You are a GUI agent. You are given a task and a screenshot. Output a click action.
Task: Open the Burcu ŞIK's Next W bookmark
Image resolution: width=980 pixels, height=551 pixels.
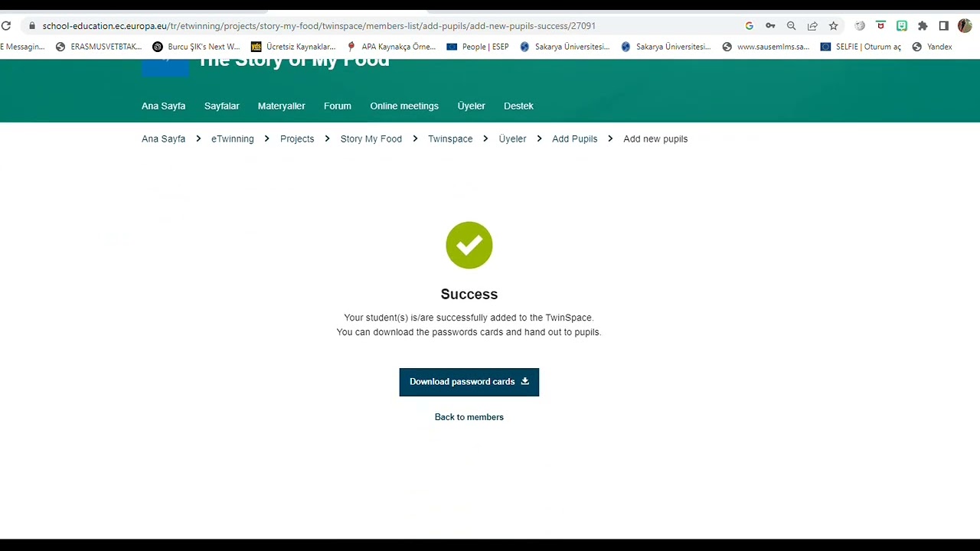[196, 47]
